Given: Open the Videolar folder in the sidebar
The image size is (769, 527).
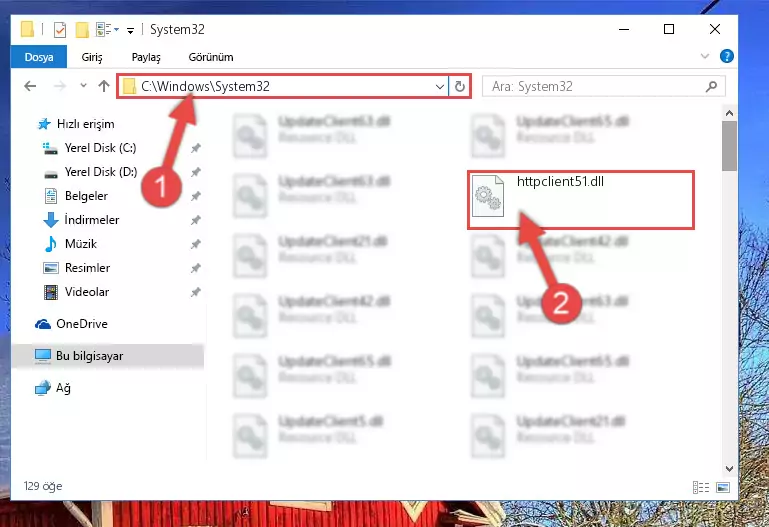Looking at the screenshot, I should click(x=87, y=292).
